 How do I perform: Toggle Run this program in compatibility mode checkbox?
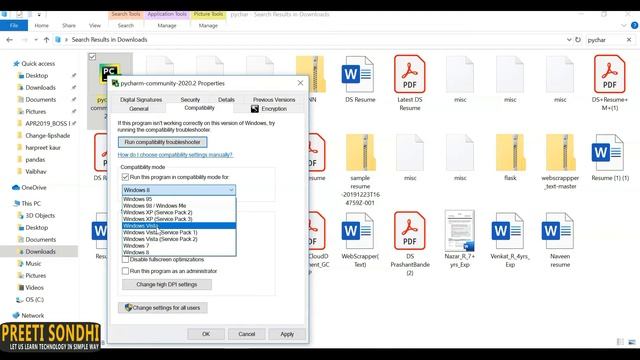click(125, 177)
